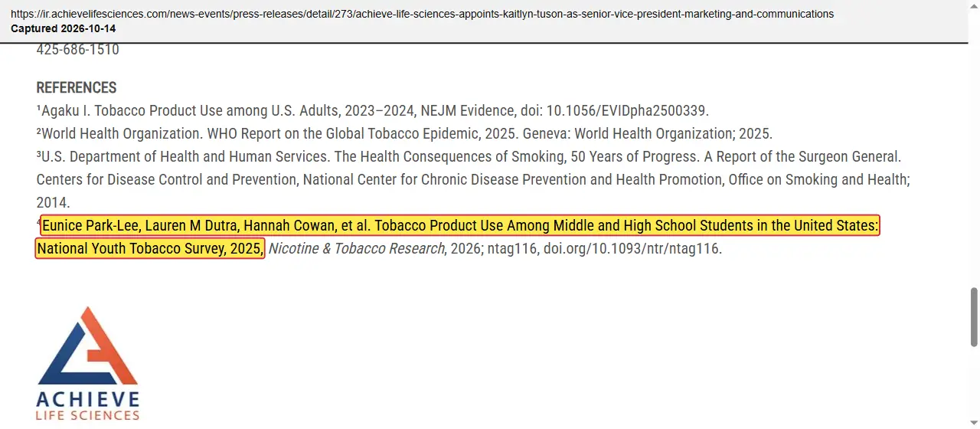Click the Agaku Tobacco Product Use reference

click(373, 110)
